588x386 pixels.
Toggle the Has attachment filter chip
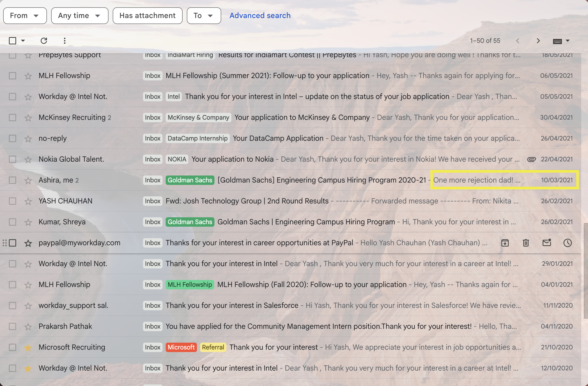pyautogui.click(x=148, y=16)
